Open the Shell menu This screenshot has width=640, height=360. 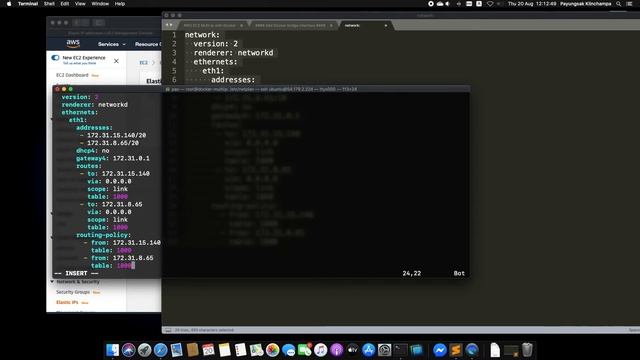pyautogui.click(x=49, y=4)
